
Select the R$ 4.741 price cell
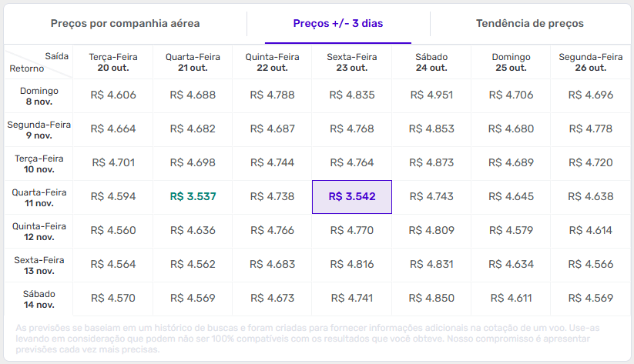coord(351,298)
